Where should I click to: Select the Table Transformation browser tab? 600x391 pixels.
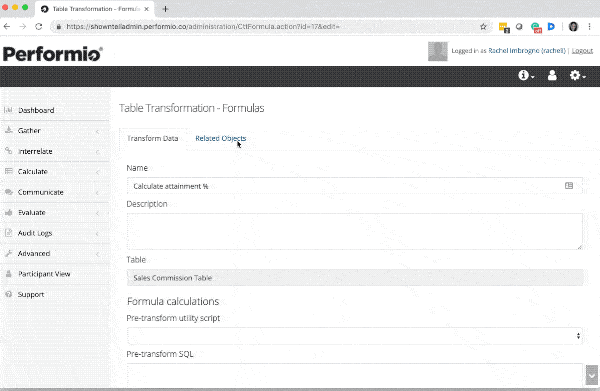[x=95, y=9]
